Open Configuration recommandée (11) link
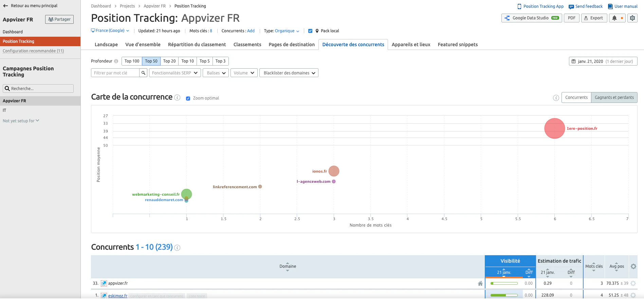 33,51
